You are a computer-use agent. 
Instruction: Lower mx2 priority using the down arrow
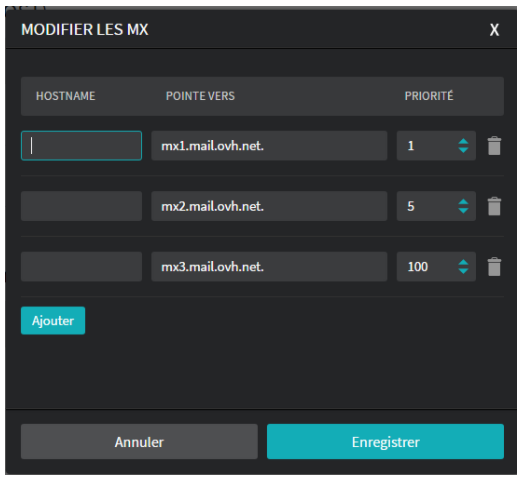(463, 210)
